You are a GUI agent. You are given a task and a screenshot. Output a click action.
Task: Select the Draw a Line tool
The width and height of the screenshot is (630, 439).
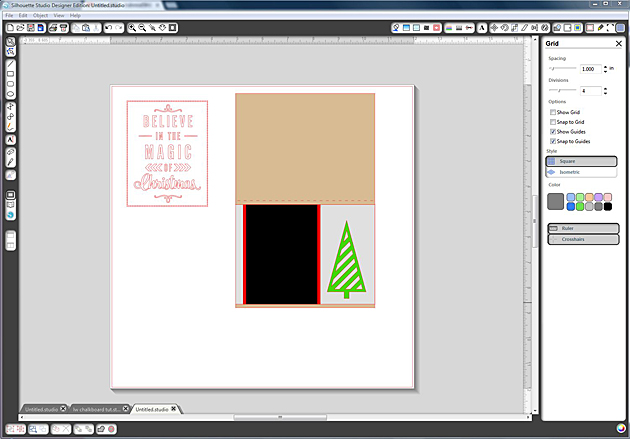10,64
